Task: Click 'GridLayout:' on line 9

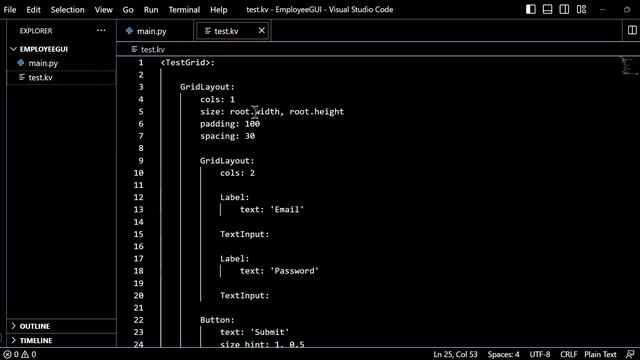Action: pyautogui.click(x=227, y=160)
